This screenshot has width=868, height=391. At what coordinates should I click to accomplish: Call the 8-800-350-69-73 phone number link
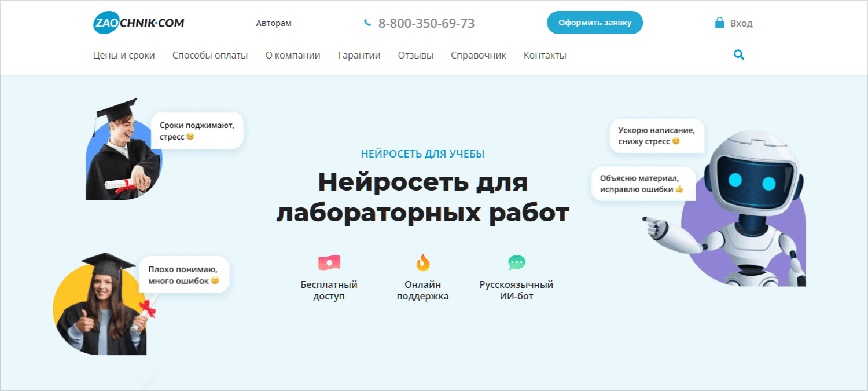426,24
